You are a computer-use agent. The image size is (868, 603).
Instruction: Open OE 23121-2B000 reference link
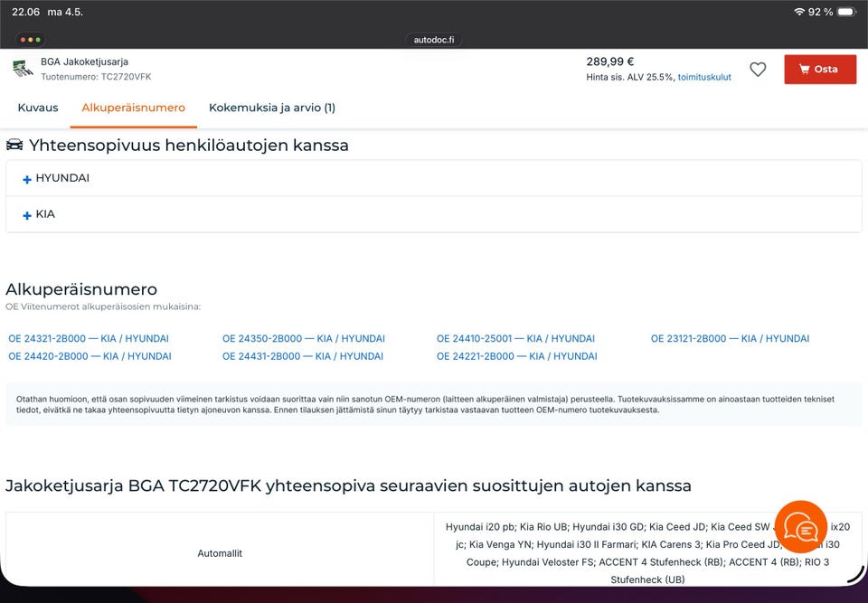[x=730, y=338]
